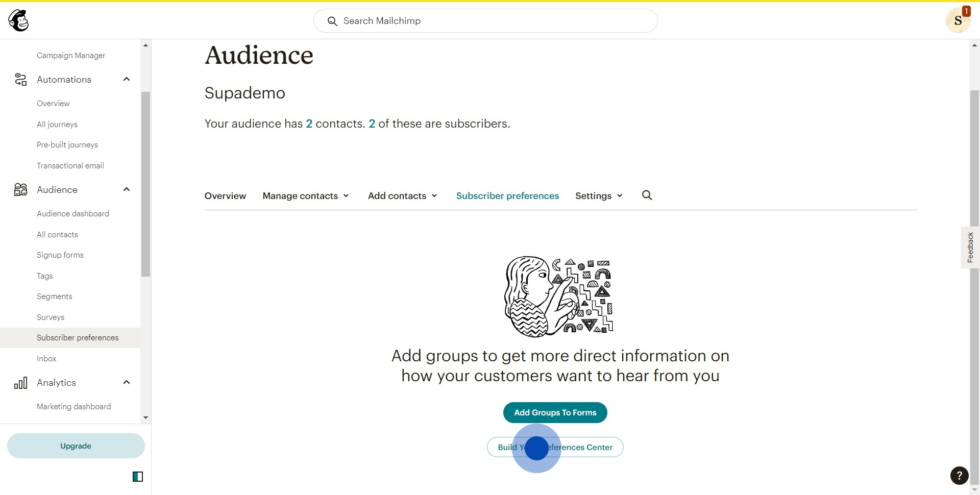The height and width of the screenshot is (495, 980).
Task: Collapse the Automations section chevron
Action: pyautogui.click(x=127, y=79)
